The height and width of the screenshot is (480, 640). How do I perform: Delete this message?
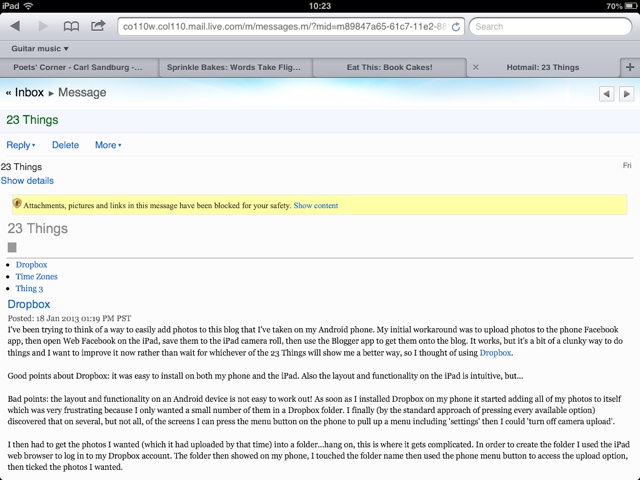click(x=65, y=145)
